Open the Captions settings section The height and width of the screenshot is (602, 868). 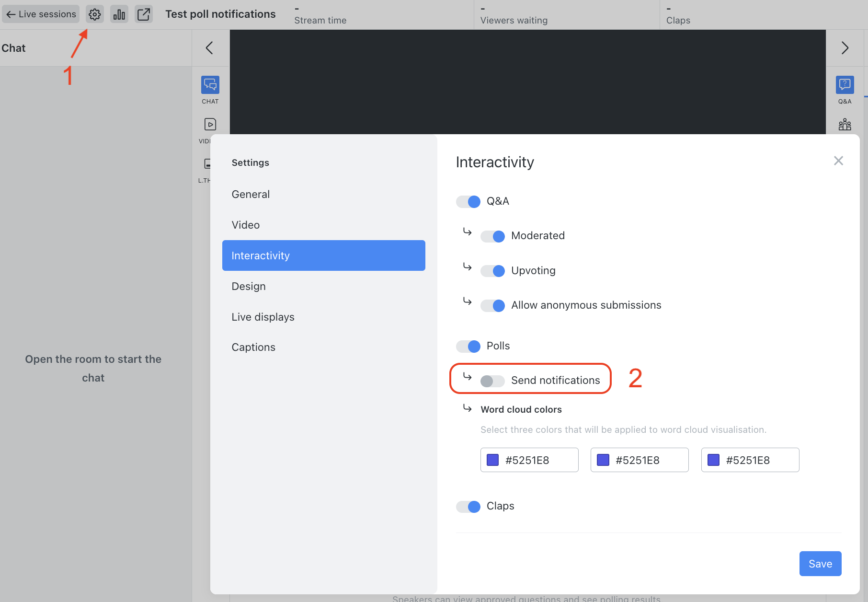click(324, 347)
